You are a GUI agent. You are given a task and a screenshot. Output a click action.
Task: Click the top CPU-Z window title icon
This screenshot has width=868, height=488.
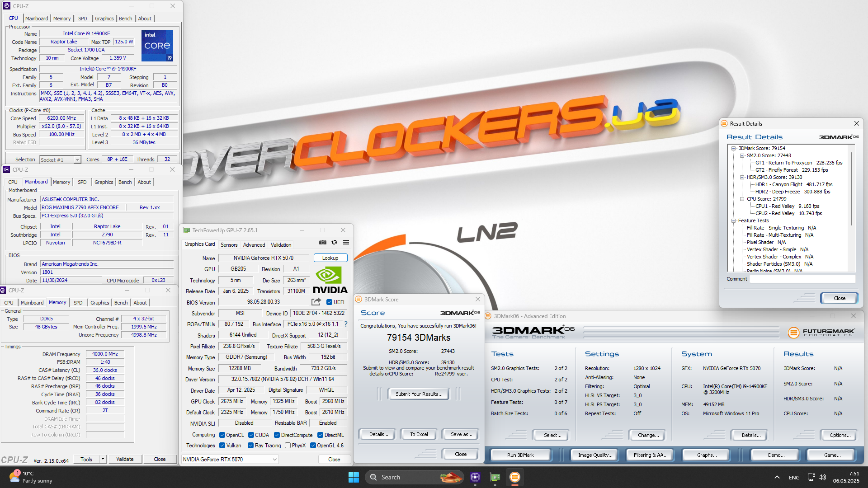pos(7,6)
